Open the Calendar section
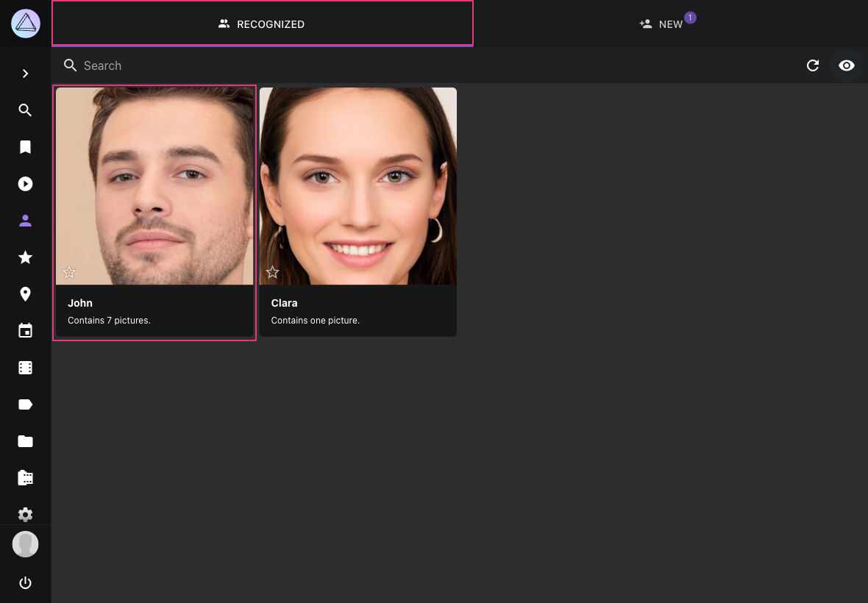Viewport: 868px width, 603px height. point(26,331)
